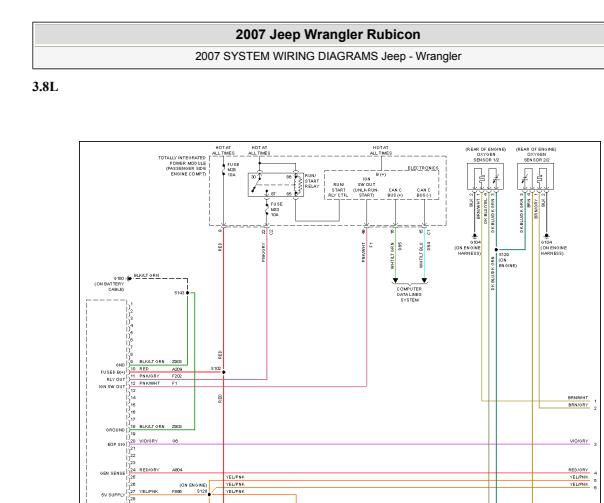This screenshot has width=604, height=503.
Task: Click the Computer Data Lines System label
Action: pyautogui.click(x=409, y=294)
